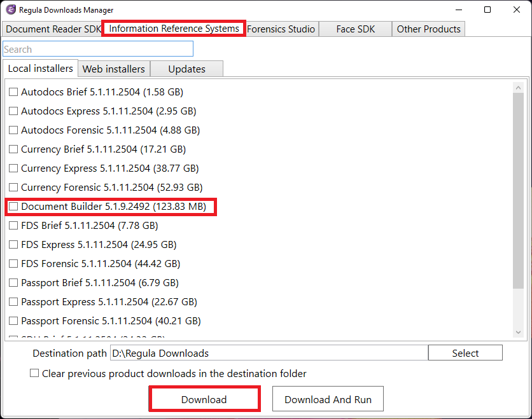This screenshot has height=419, width=532.
Task: Check the Currency Brief checkbox
Action: point(13,149)
